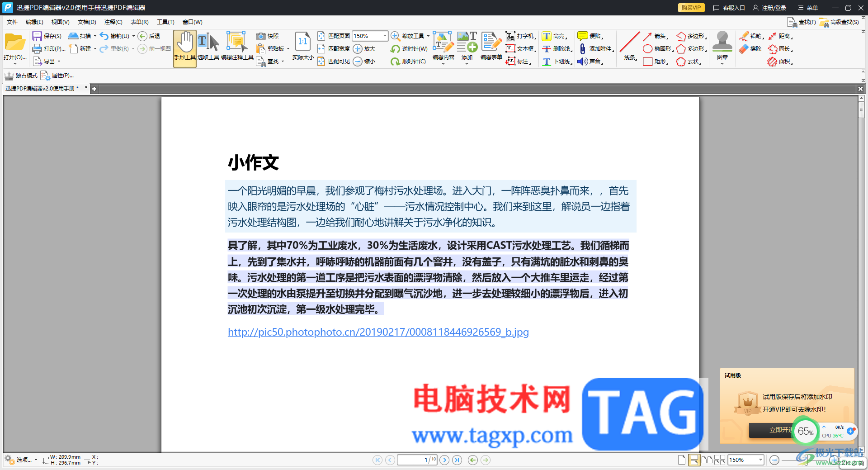Viewport: 868px width, 470px height.
Task: Switch to two-page facing layout
Action: pos(707,460)
